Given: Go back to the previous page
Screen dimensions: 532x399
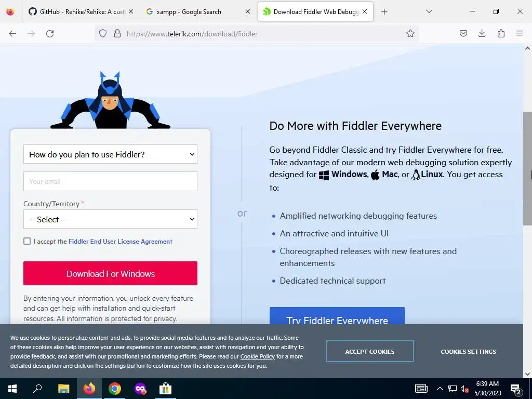Looking at the screenshot, I should click(12, 34).
